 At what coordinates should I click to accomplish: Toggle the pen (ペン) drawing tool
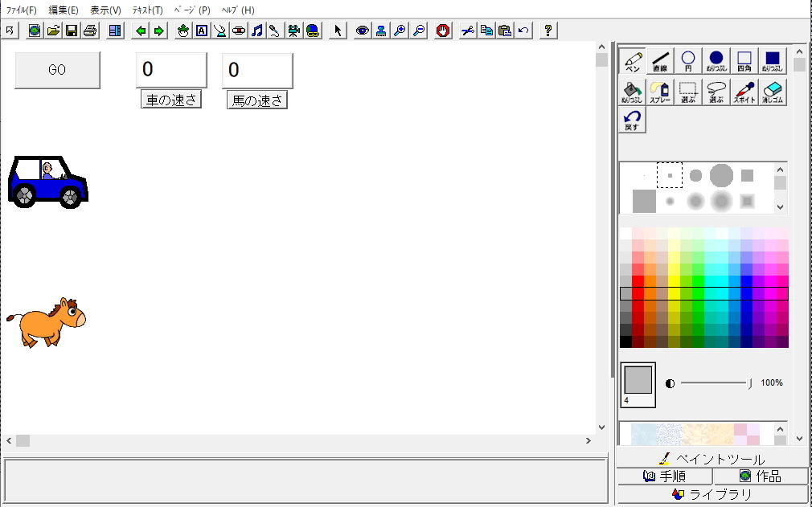[x=632, y=61]
